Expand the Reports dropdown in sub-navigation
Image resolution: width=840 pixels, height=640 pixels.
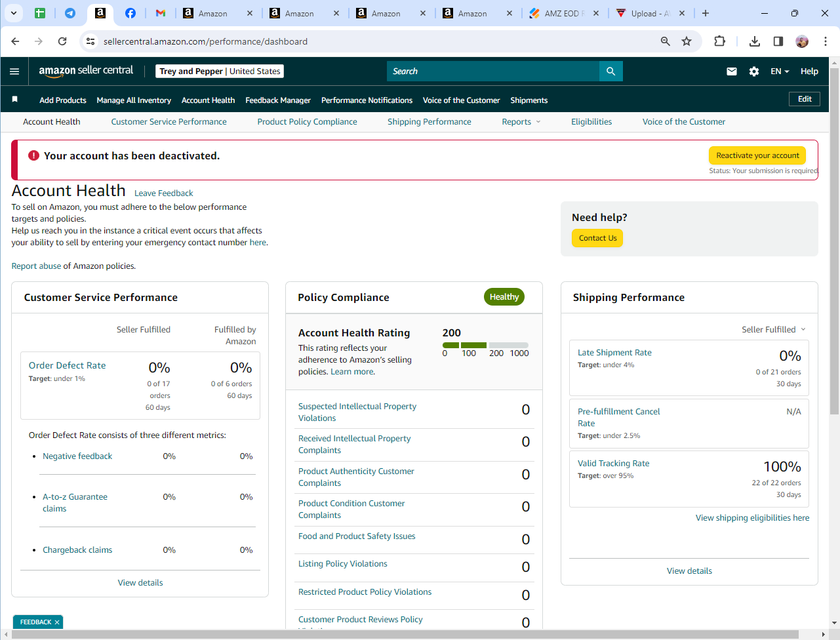(521, 122)
